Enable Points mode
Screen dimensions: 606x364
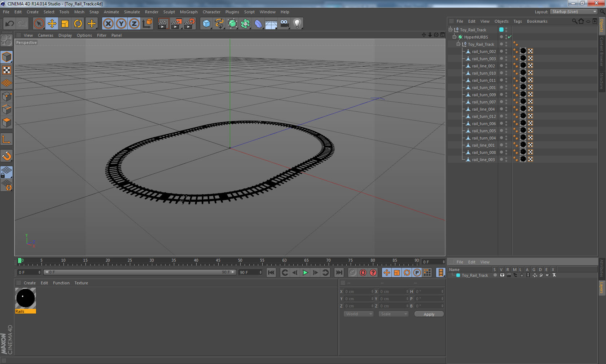tap(6, 97)
